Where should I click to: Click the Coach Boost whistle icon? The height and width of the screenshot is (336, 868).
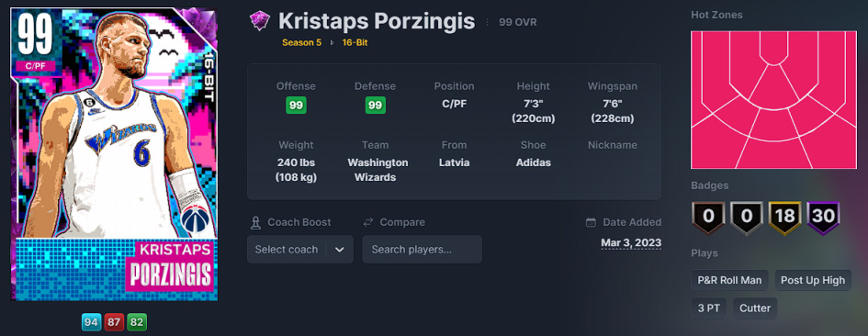pyautogui.click(x=254, y=222)
